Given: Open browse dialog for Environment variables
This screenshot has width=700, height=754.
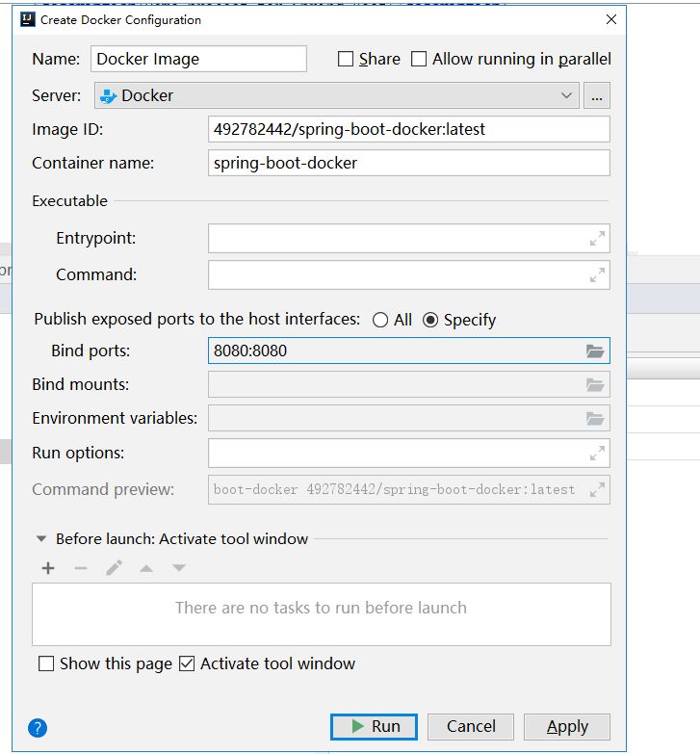Looking at the screenshot, I should coord(595,418).
